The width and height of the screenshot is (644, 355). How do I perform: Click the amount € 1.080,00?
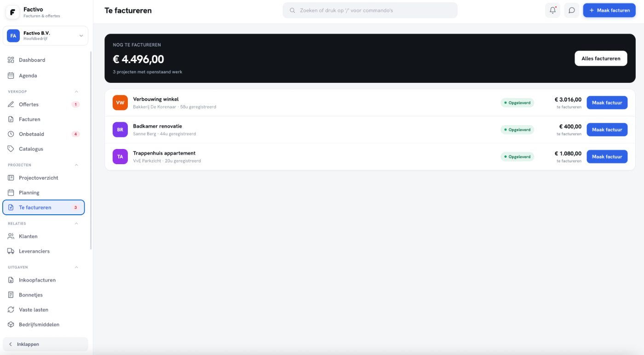[x=568, y=154]
